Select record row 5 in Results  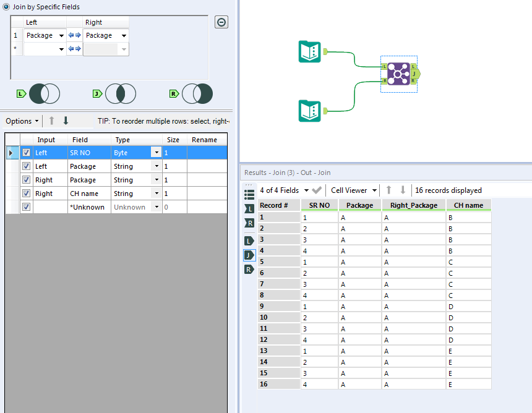coord(279,262)
